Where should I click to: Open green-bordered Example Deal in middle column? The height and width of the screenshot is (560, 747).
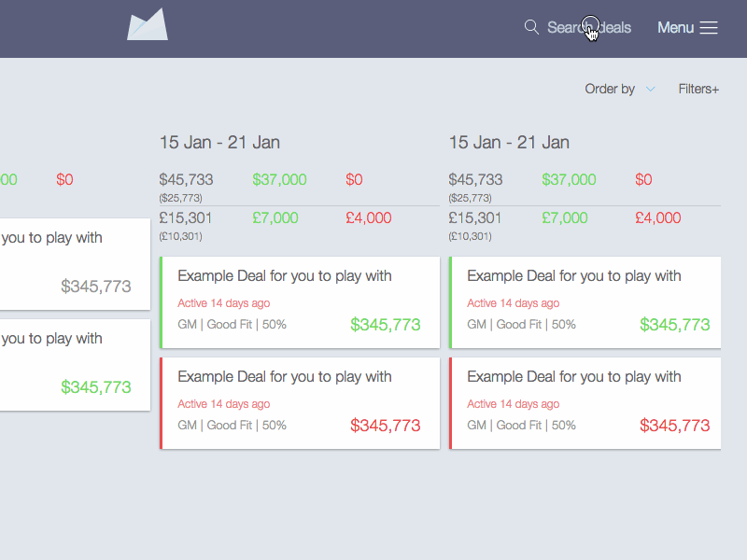click(x=300, y=302)
